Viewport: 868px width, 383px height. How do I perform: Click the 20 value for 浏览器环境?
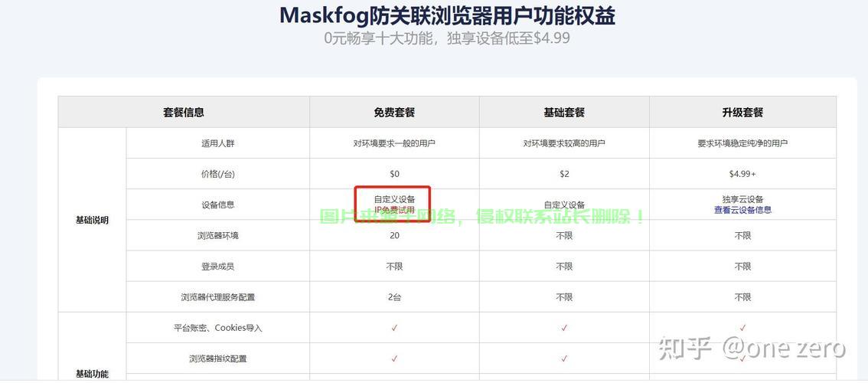[x=394, y=236]
